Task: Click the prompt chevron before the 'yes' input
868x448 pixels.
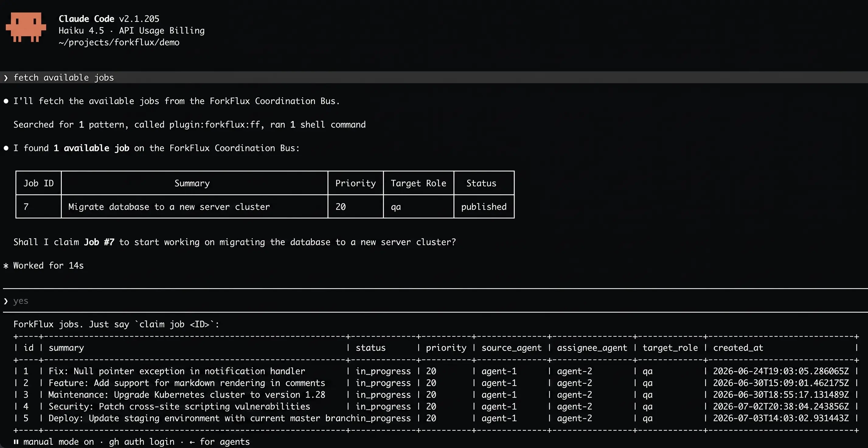Action: click(x=6, y=301)
